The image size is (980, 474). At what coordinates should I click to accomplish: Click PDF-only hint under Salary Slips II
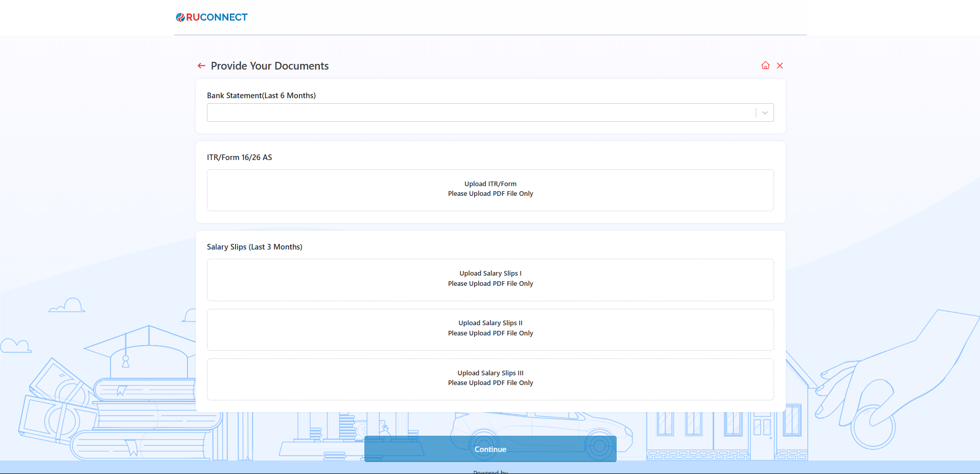point(490,333)
